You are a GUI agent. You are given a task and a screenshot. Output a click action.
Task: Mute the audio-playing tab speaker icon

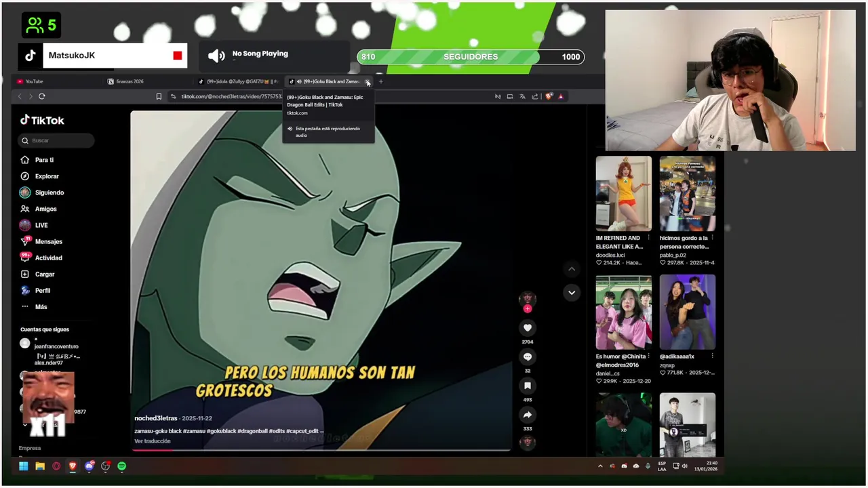pos(299,81)
